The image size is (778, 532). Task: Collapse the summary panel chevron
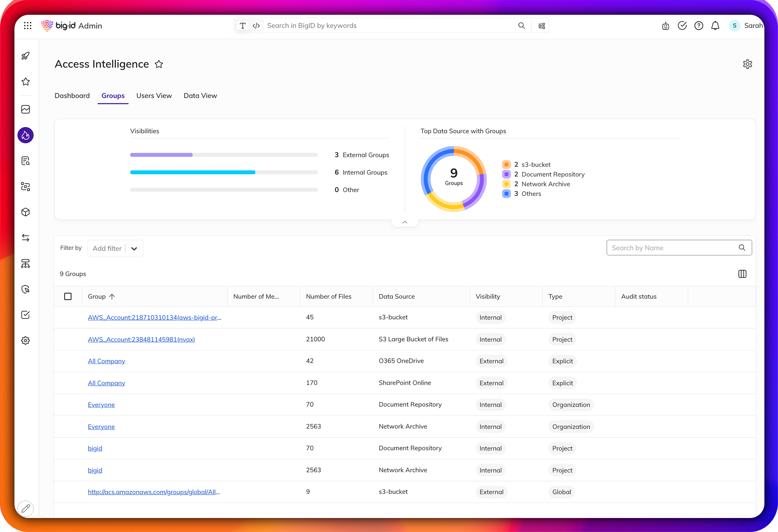point(405,222)
